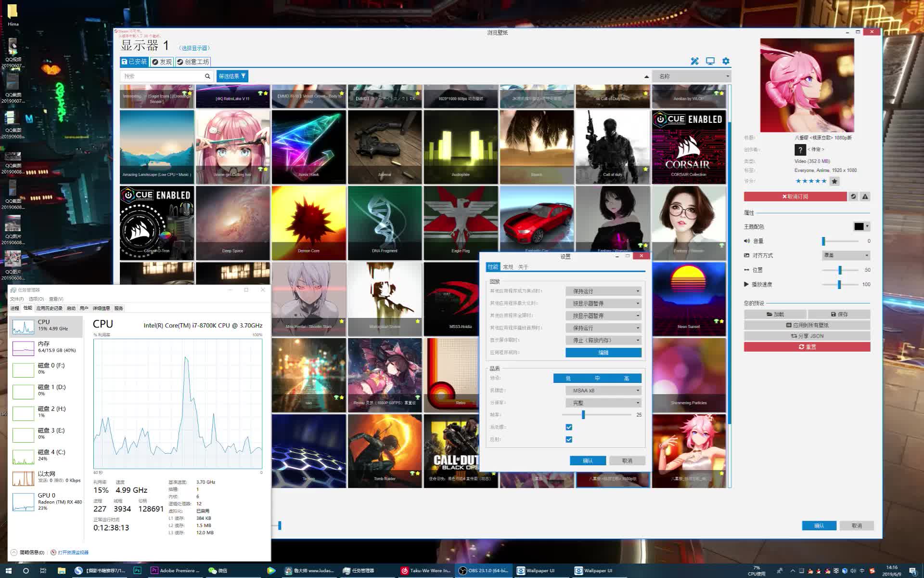Select the 高 quality preset option
Image resolution: width=924 pixels, height=578 pixels.
tap(626, 378)
